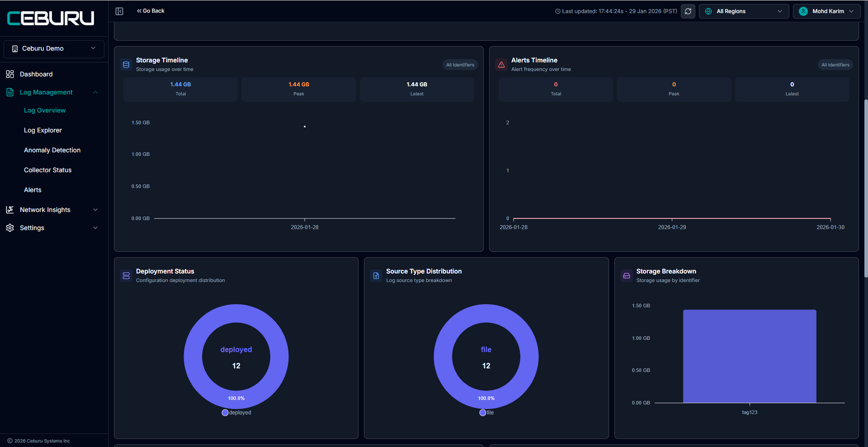Click the 2026-01-30 alerts axis label

click(830, 227)
